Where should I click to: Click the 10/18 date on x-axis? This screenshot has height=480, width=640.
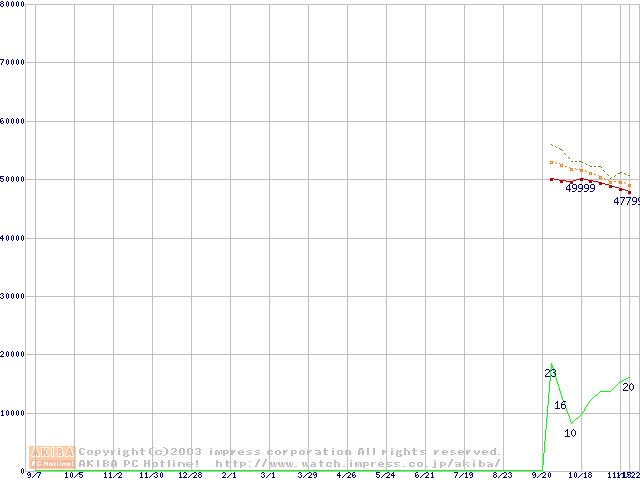click(580, 476)
